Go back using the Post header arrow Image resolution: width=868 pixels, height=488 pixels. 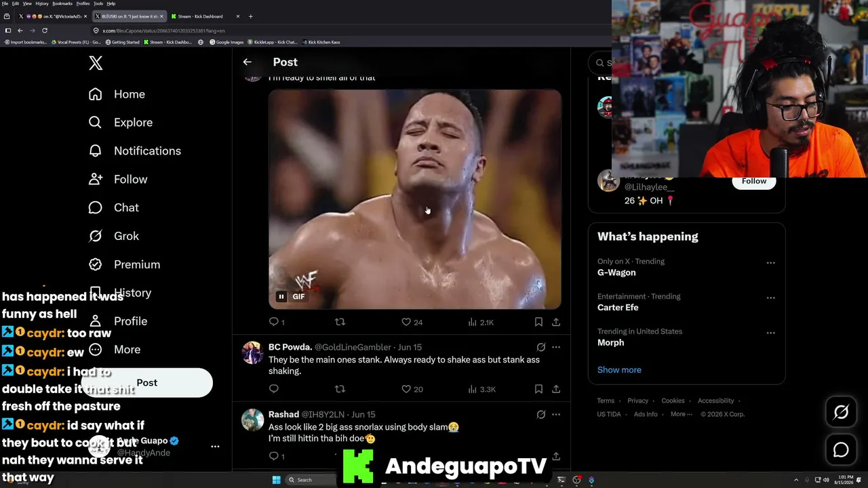click(247, 62)
